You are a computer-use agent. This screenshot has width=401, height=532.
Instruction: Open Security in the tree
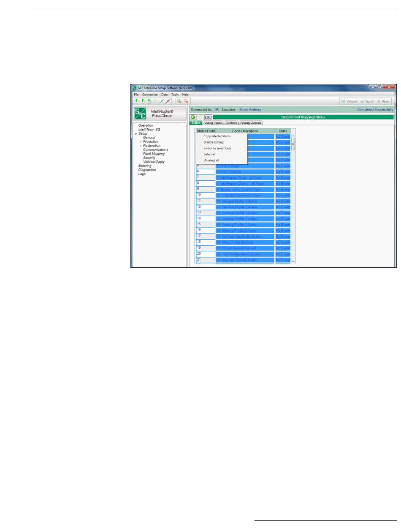(149, 157)
